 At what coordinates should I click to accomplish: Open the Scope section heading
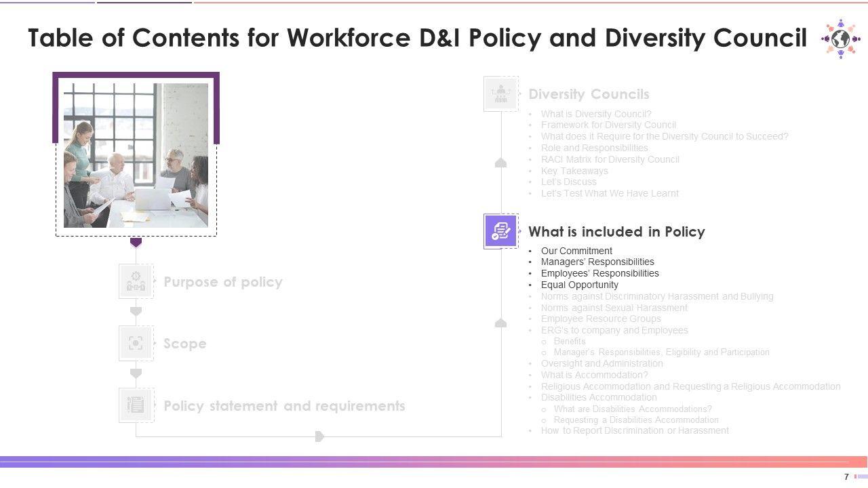[x=185, y=344]
